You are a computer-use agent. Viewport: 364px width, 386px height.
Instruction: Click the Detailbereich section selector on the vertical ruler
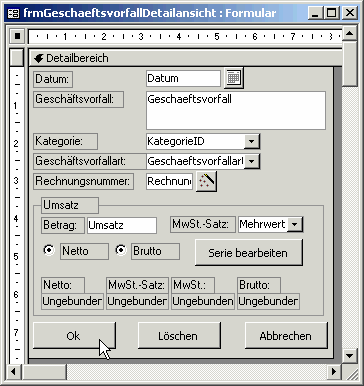(17, 58)
